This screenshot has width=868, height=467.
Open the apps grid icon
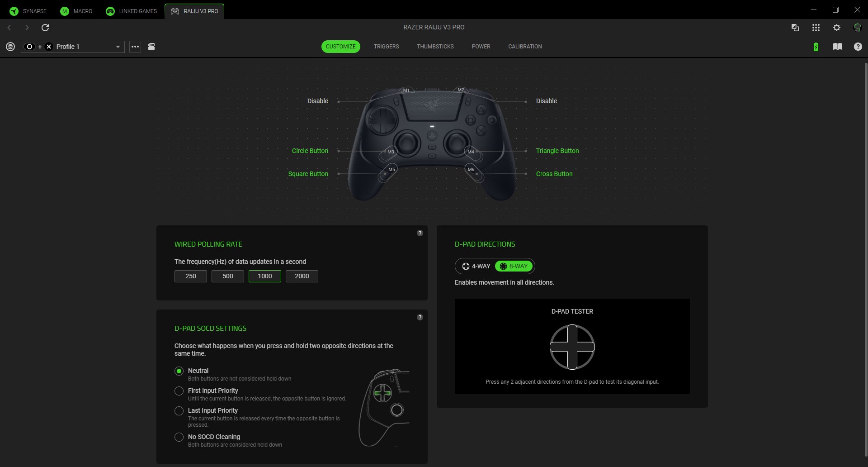816,28
